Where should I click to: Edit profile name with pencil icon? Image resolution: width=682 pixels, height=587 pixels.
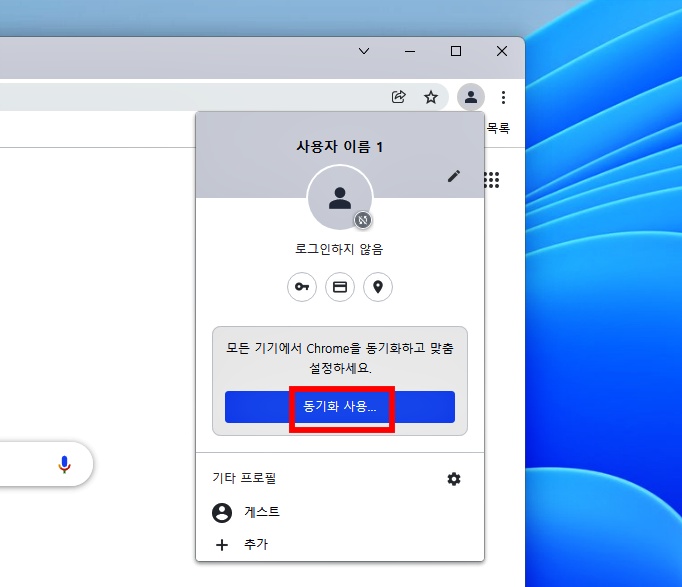tap(454, 176)
